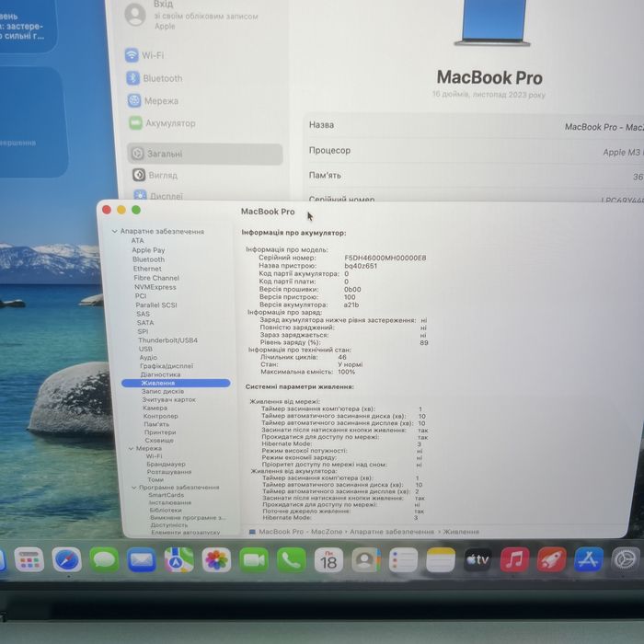644x644 pixels.
Task: Select USB in the hardware tree
Action: (145, 349)
